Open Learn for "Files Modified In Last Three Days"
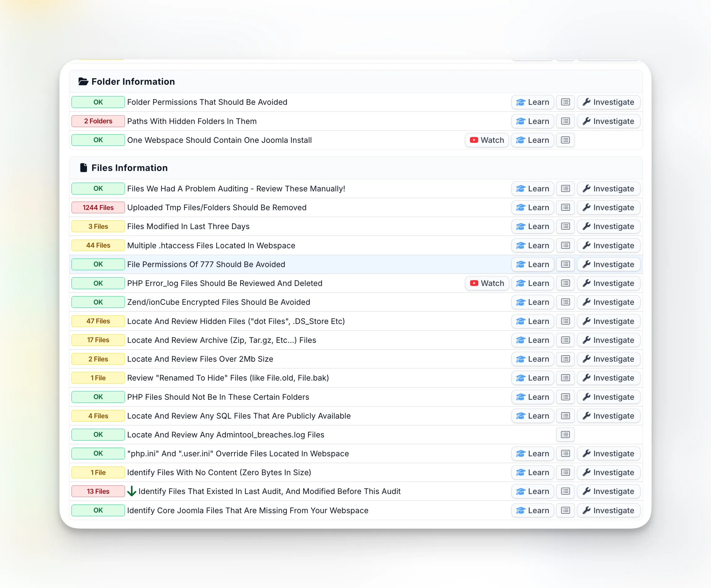 (532, 226)
